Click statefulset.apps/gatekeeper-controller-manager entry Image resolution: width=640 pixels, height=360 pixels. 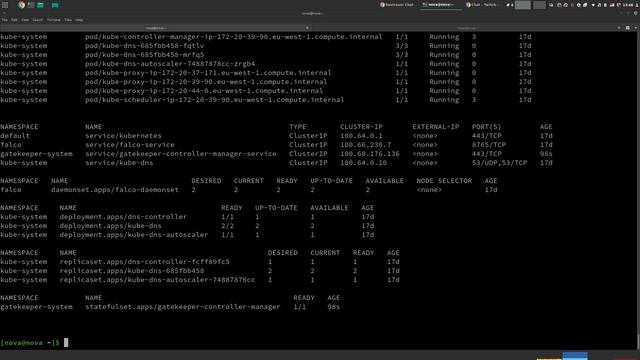coord(183,307)
